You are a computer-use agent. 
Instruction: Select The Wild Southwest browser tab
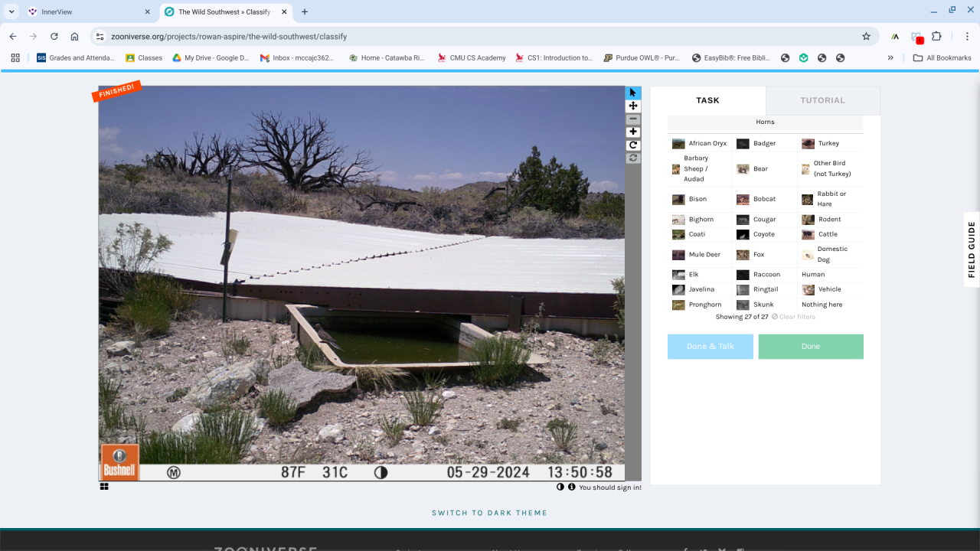pyautogui.click(x=227, y=12)
